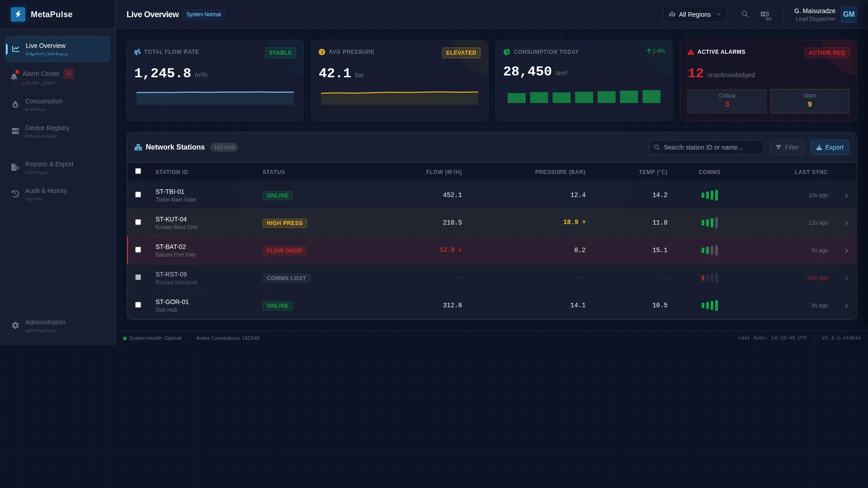The height and width of the screenshot is (488, 868).
Task: Open the search magnifier icon in header
Action: point(745,14)
